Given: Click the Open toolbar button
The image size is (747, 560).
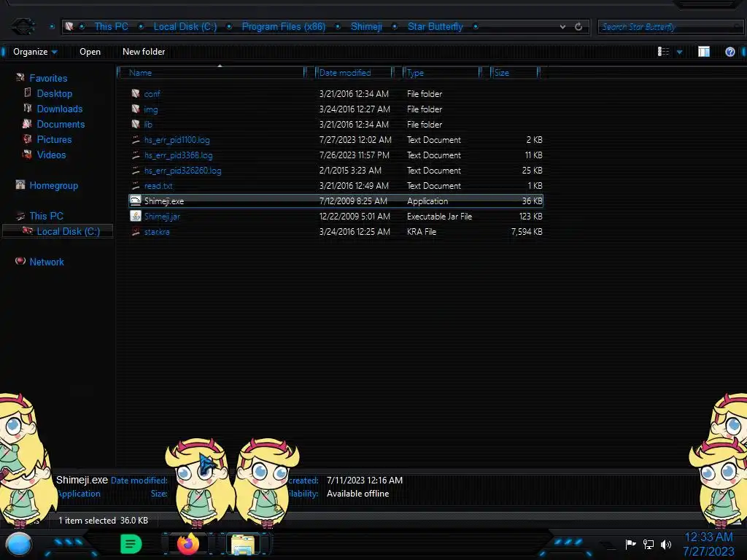Looking at the screenshot, I should coord(90,52).
